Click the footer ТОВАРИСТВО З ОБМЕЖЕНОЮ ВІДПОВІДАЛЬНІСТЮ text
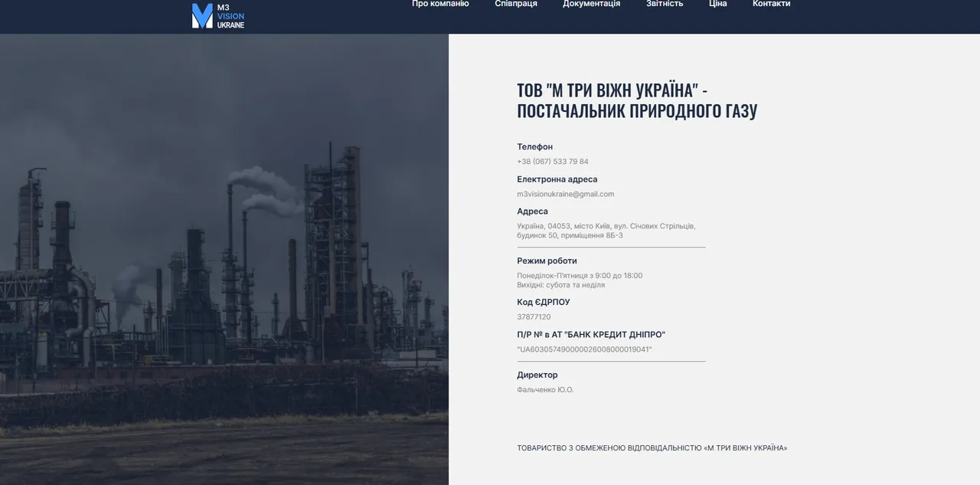Viewport: 980px width, 485px height. click(x=652, y=448)
